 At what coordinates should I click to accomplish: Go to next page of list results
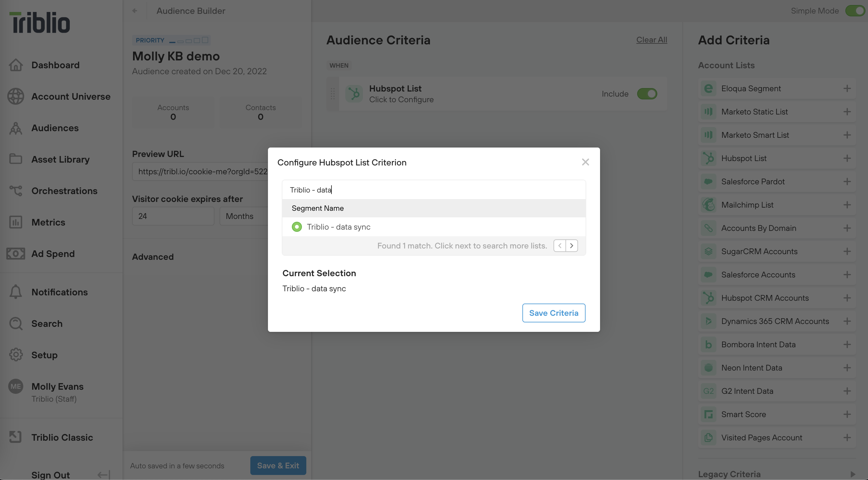pyautogui.click(x=571, y=246)
